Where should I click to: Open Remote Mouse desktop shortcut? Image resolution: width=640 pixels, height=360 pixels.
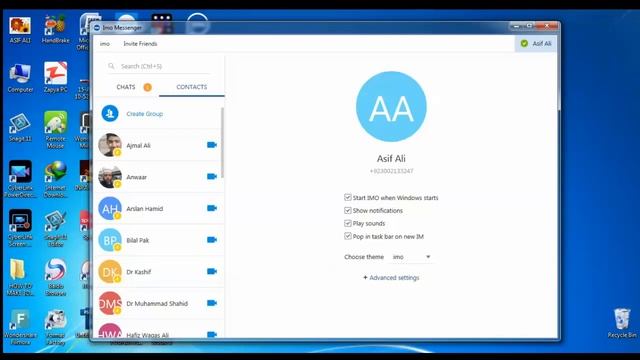56,129
